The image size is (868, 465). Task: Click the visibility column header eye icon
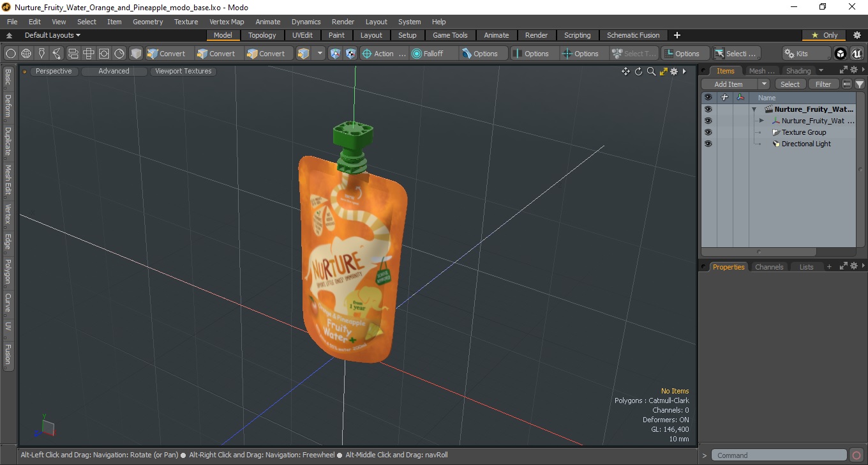pyautogui.click(x=708, y=98)
